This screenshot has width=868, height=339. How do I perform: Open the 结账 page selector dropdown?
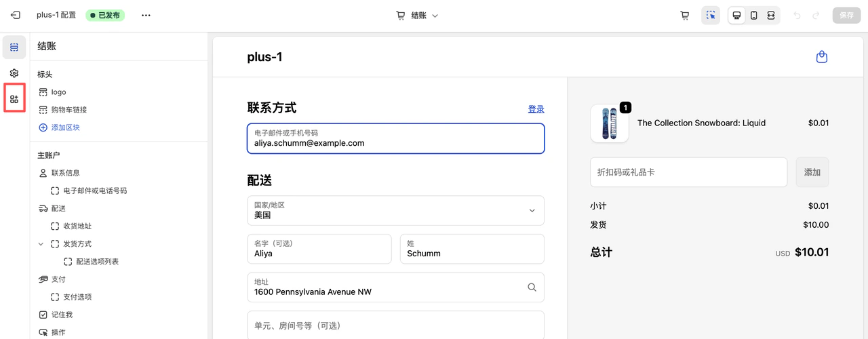[x=418, y=15]
